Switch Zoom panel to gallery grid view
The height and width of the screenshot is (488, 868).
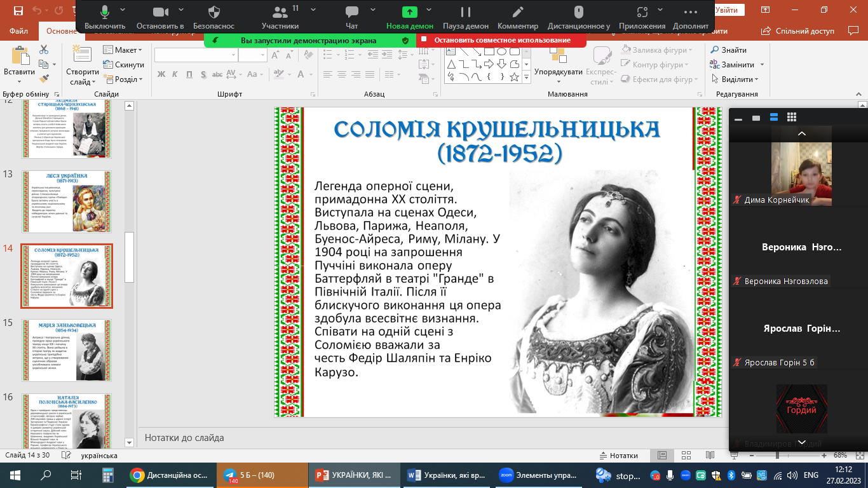[791, 117]
